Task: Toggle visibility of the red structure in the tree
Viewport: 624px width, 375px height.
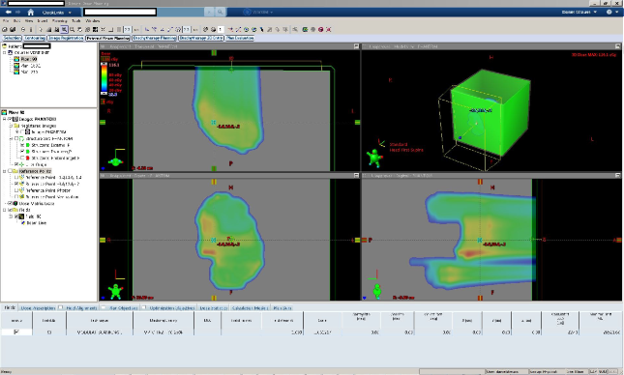Action: point(22,158)
